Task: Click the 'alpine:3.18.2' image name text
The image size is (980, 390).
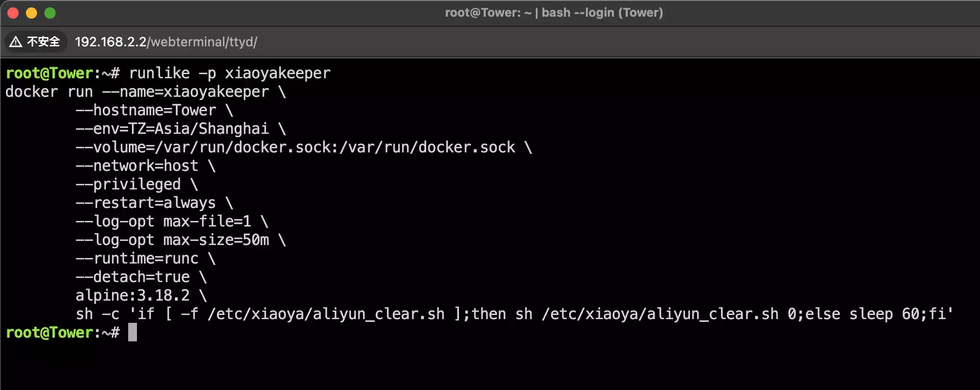Action: coord(133,296)
